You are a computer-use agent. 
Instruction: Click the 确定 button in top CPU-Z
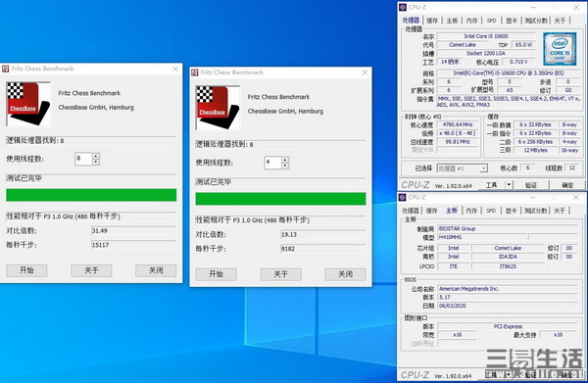click(567, 185)
